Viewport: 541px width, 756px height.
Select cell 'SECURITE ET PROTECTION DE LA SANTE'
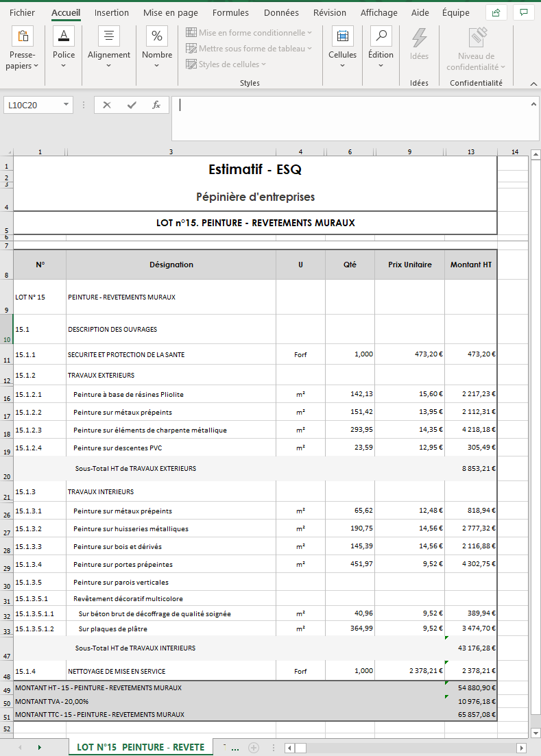(x=171, y=354)
